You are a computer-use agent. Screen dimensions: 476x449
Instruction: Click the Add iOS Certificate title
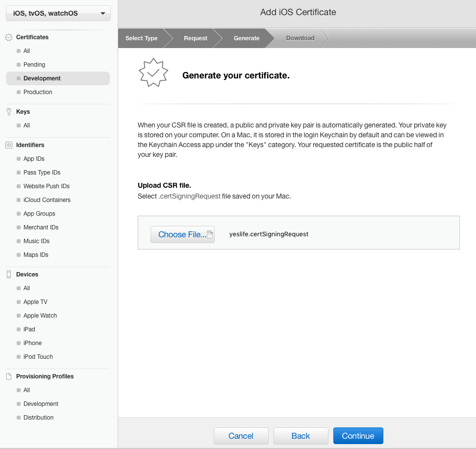click(298, 12)
